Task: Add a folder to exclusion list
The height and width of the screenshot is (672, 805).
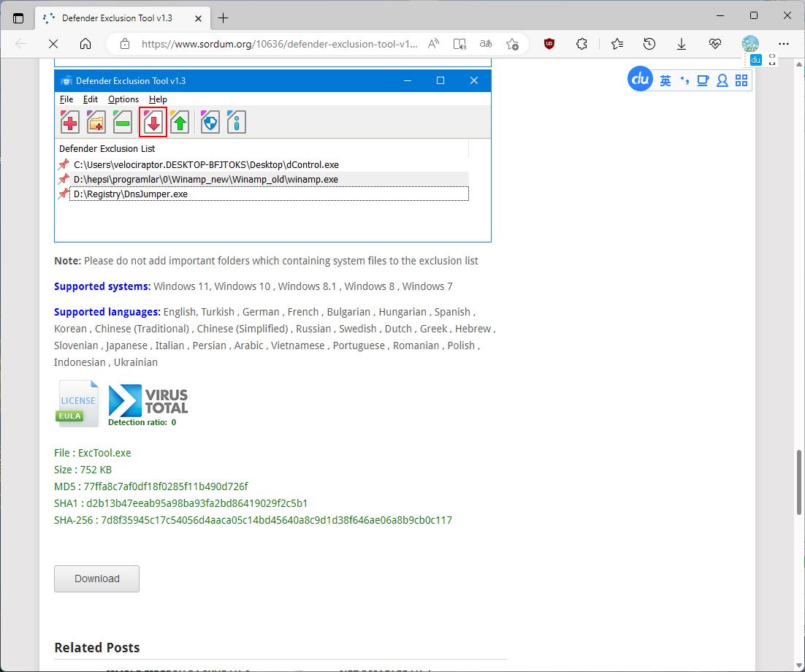Action: [96, 122]
